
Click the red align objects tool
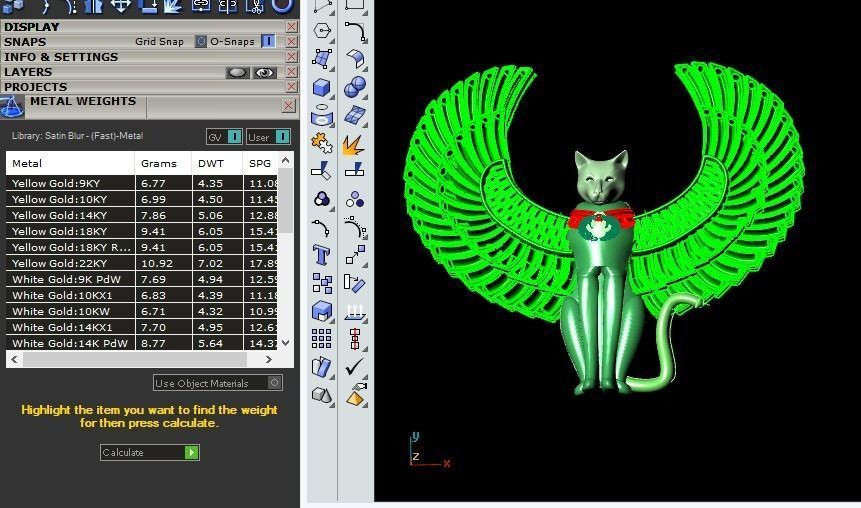pyautogui.click(x=355, y=339)
